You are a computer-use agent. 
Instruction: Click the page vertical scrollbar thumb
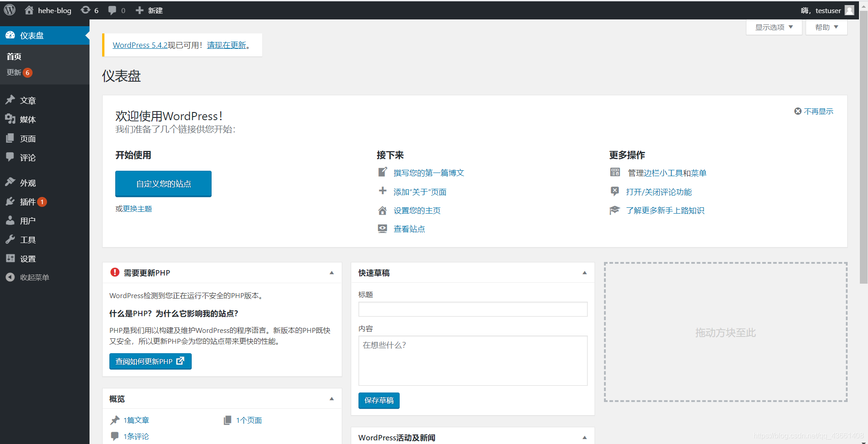pyautogui.click(x=863, y=147)
